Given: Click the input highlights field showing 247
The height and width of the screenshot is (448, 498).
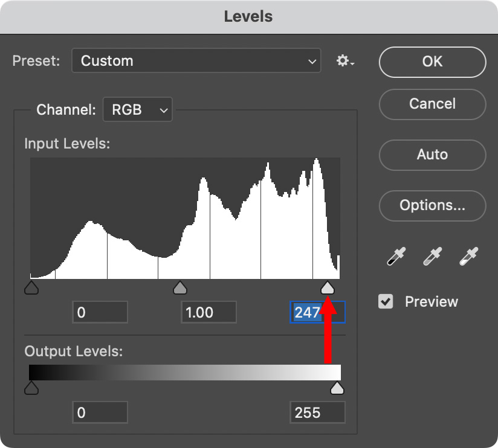Looking at the screenshot, I should coord(318,312).
